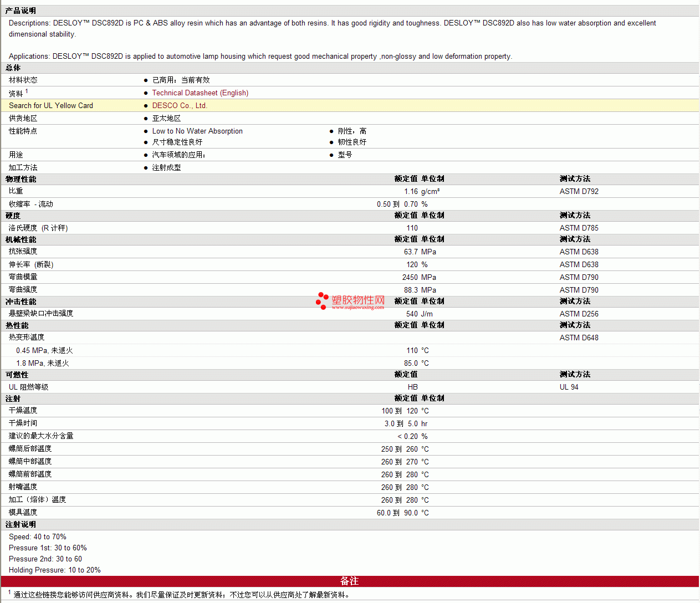
Task: Click the 0.50 到 0.70 % shrinkage value
Action: point(402,205)
